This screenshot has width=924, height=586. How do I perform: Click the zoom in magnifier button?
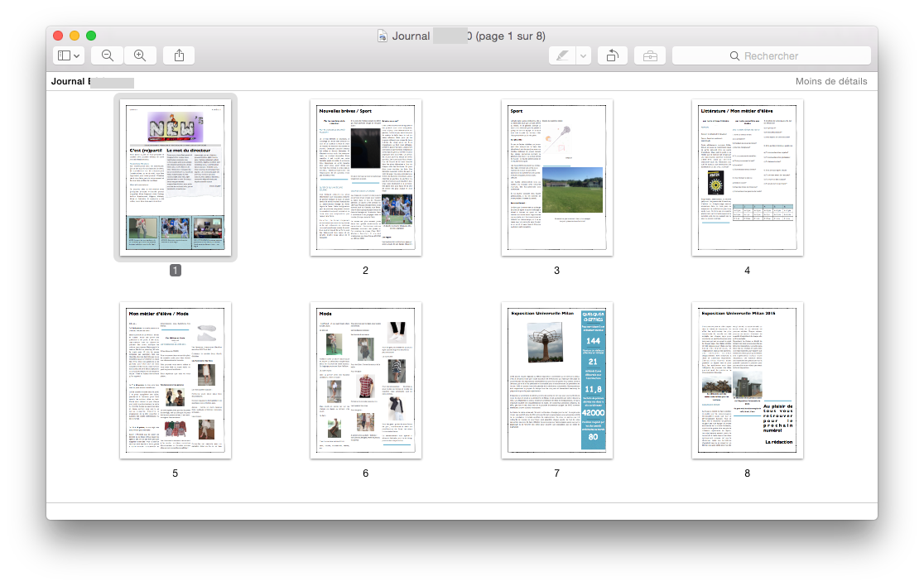pyautogui.click(x=140, y=55)
